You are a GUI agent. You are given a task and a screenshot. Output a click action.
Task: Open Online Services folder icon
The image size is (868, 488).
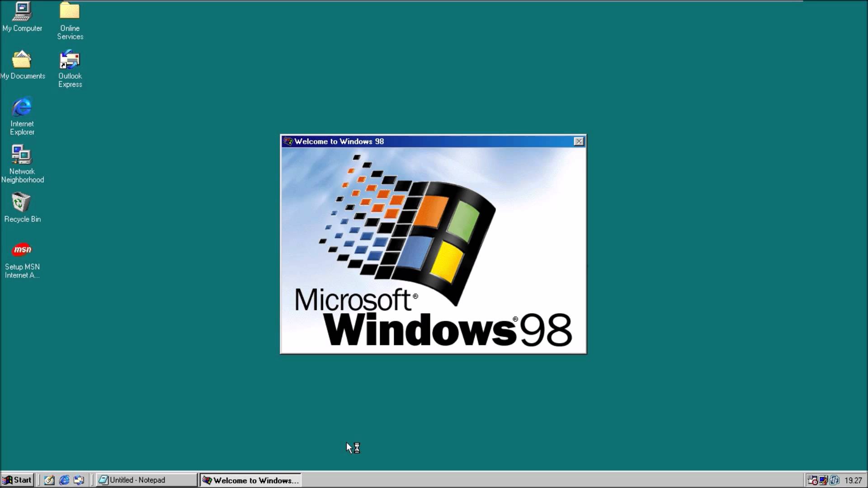tap(70, 11)
